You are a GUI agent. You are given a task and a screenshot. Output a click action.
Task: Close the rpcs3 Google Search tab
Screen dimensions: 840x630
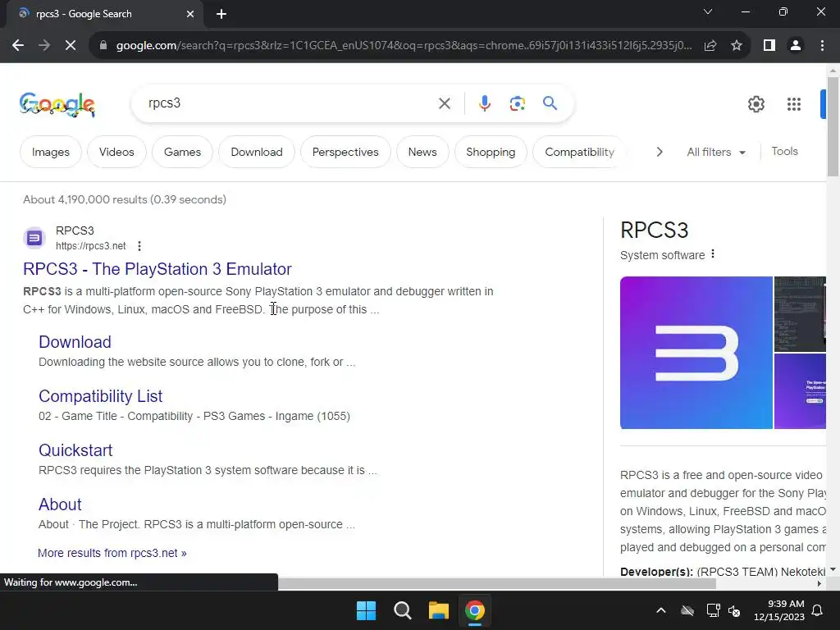(x=190, y=14)
